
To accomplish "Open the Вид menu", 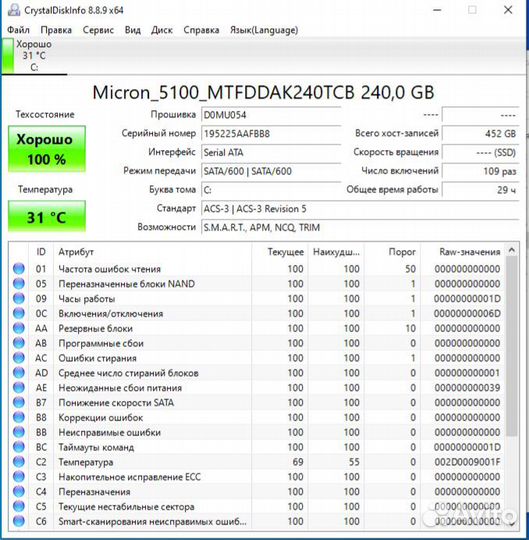I will 133,30.
